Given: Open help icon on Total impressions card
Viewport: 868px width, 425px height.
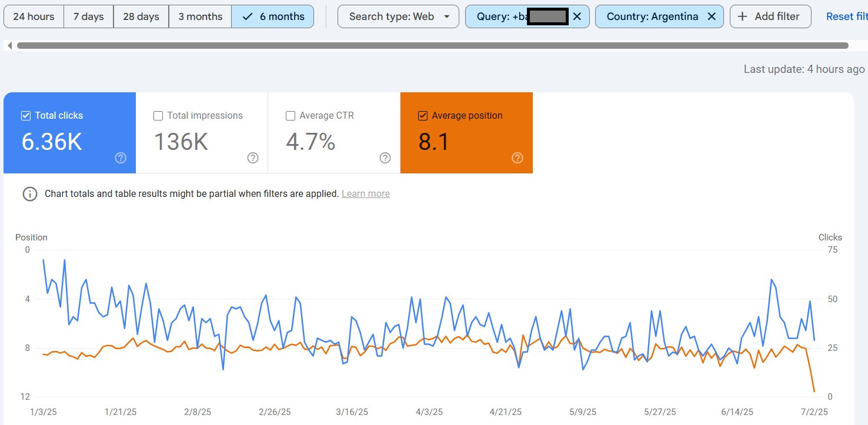Looking at the screenshot, I should pyautogui.click(x=253, y=158).
